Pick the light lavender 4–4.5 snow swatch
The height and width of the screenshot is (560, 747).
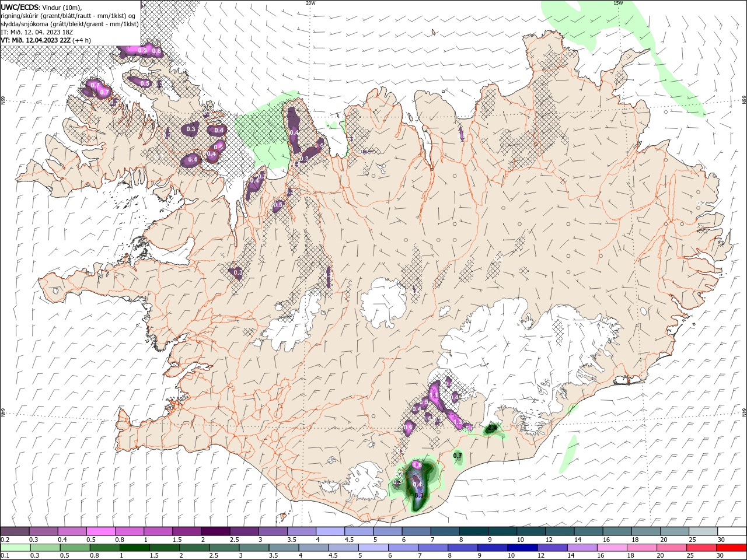pos(330,531)
